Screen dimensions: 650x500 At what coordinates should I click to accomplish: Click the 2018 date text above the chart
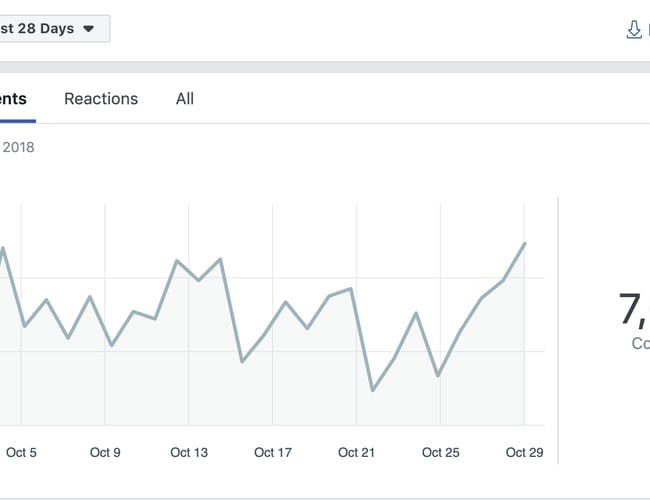point(18,148)
